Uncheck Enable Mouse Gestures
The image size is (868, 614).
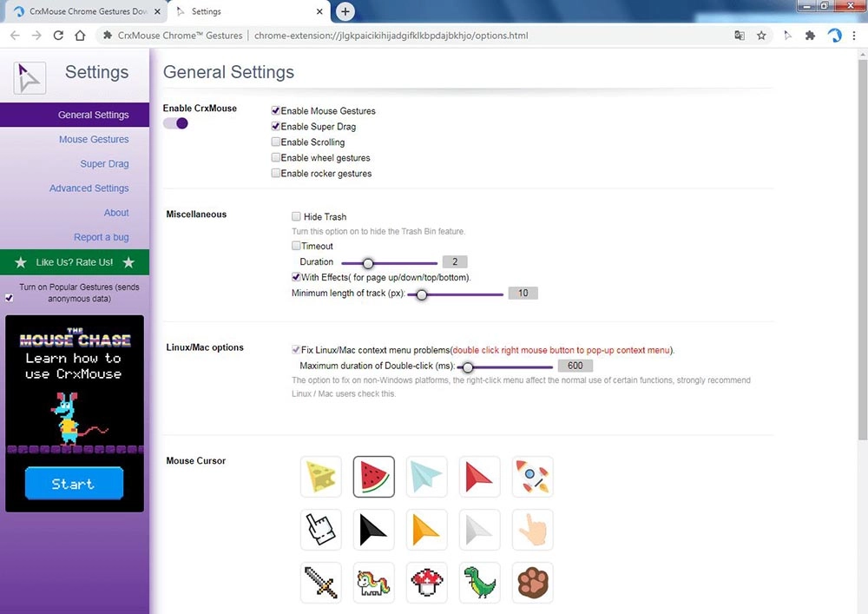[x=275, y=110]
